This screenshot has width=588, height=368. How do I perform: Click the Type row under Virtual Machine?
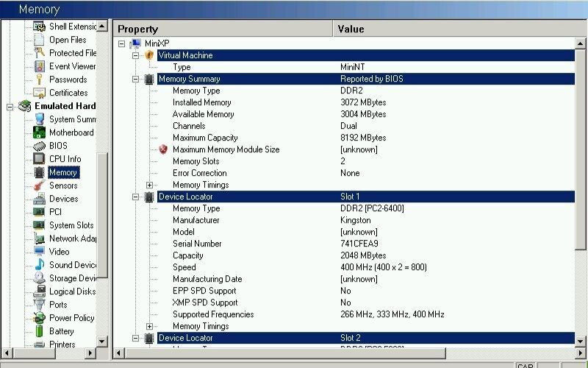[365, 67]
